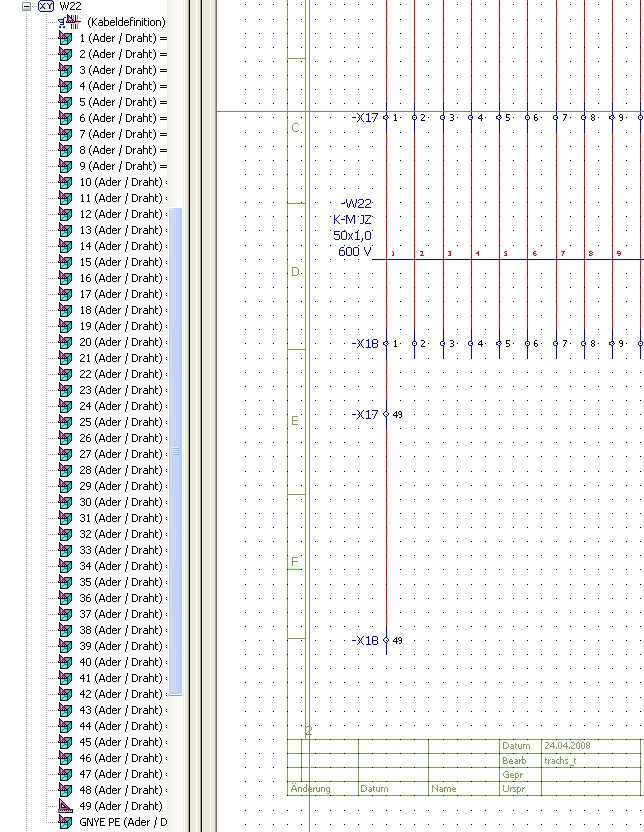
Task: Select the icon for wire 32 (Ader / Draht)
Action: pyautogui.click(x=65, y=534)
